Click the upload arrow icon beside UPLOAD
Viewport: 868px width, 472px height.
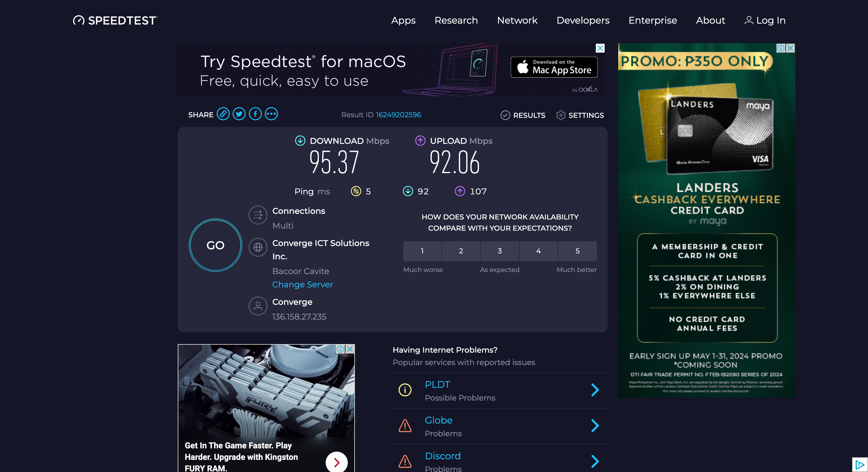point(420,141)
